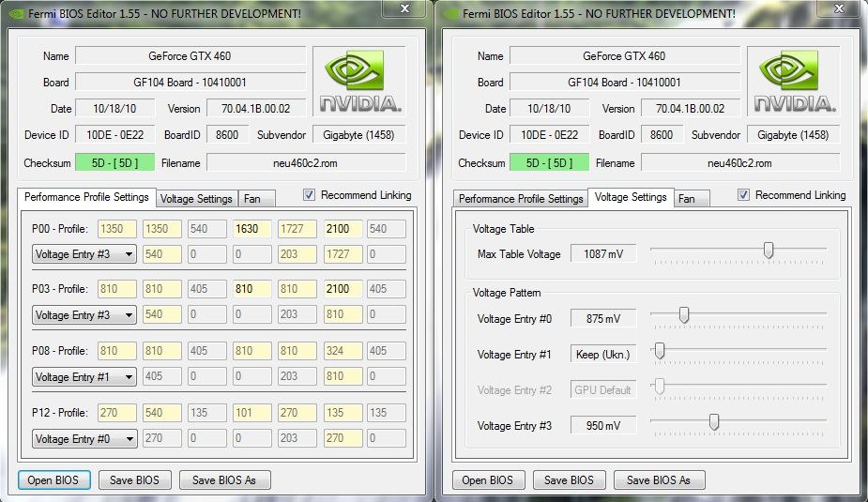This screenshot has height=502, width=868.
Task: Toggle Recommend Linking checkbox in right window
Action: (x=743, y=195)
